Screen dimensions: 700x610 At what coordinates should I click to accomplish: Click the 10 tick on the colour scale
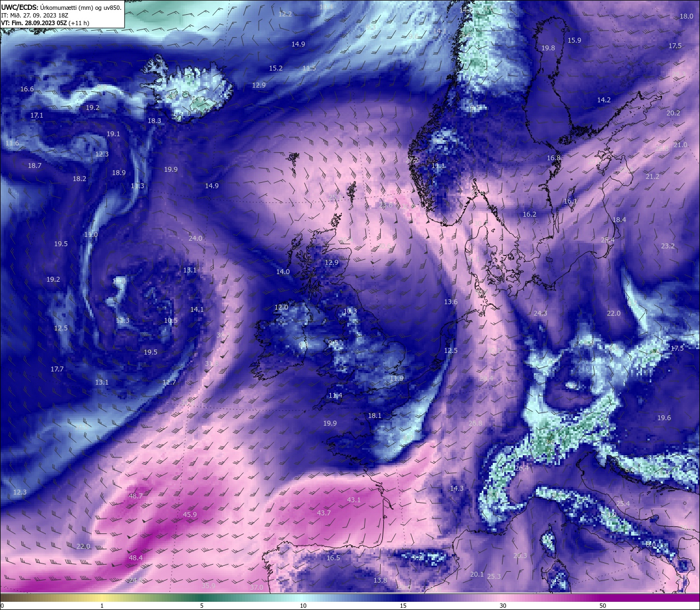click(303, 606)
